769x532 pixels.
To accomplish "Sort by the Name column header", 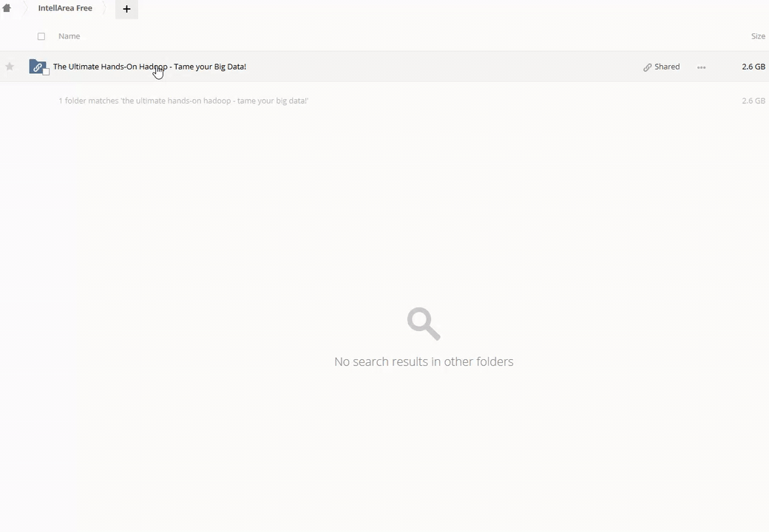I will [x=70, y=36].
